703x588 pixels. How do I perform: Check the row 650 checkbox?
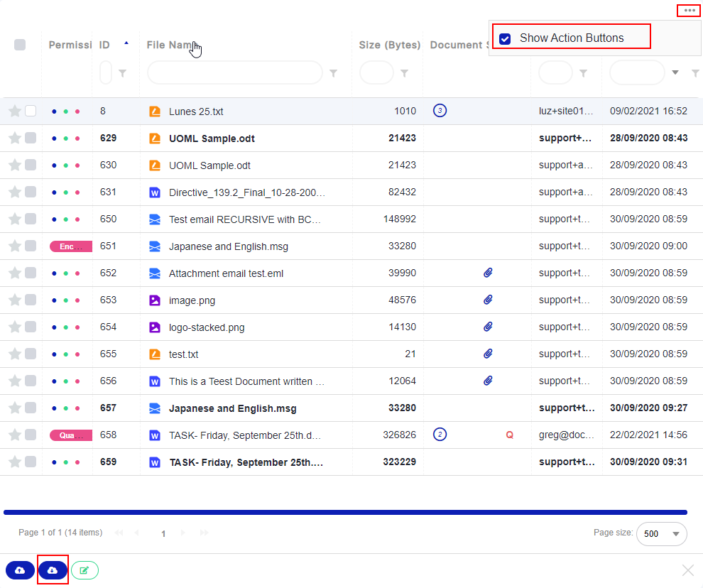pyautogui.click(x=31, y=219)
